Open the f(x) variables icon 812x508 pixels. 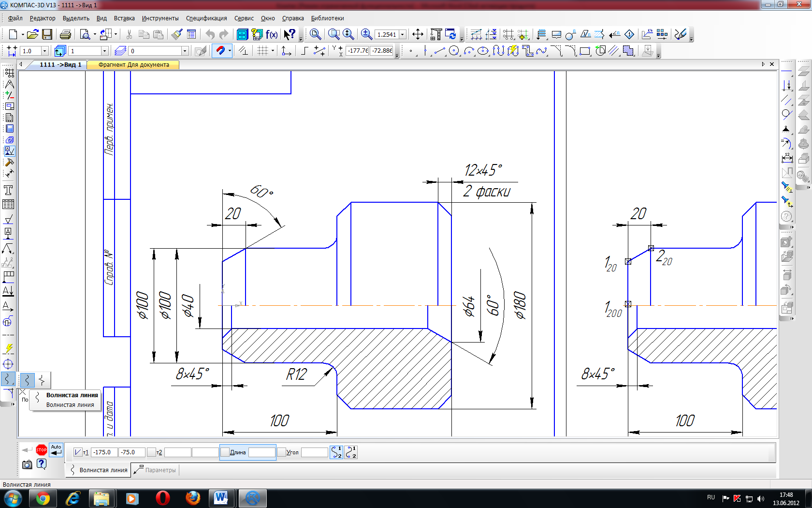pos(272,34)
